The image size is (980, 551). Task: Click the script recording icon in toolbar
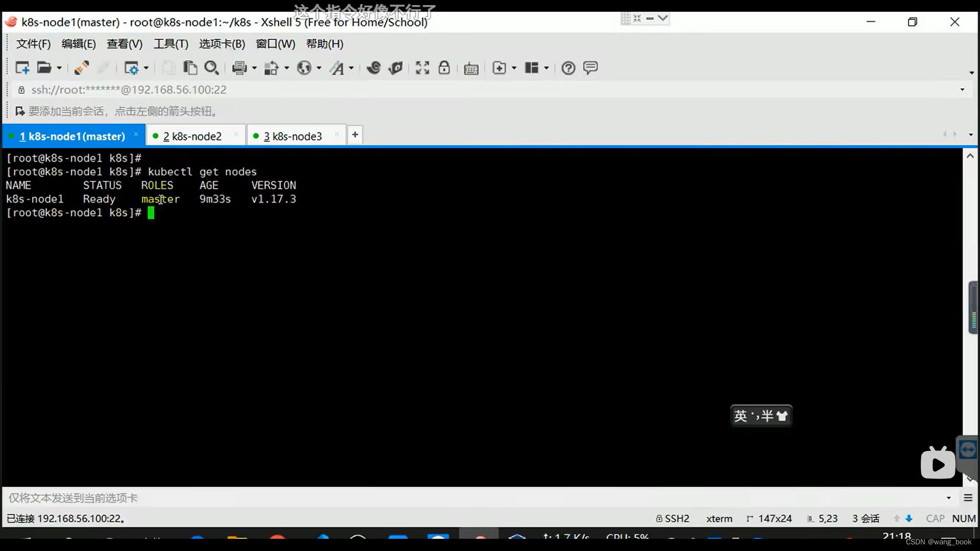[395, 67]
